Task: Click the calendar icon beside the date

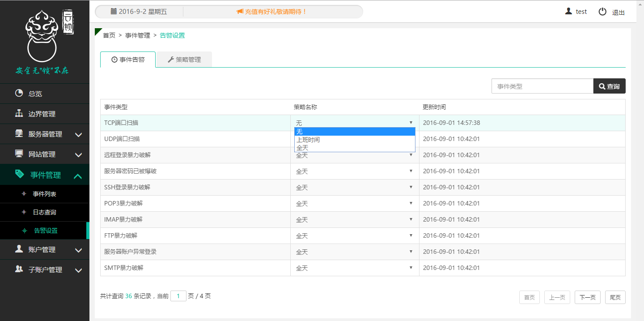Action: tap(114, 11)
